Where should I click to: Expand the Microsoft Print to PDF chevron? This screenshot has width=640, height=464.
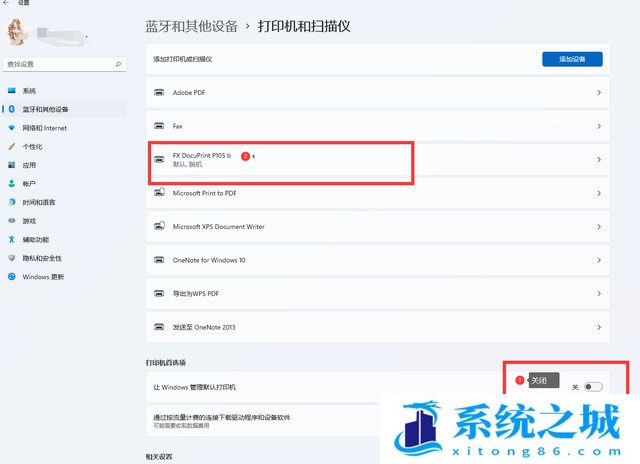click(x=599, y=193)
